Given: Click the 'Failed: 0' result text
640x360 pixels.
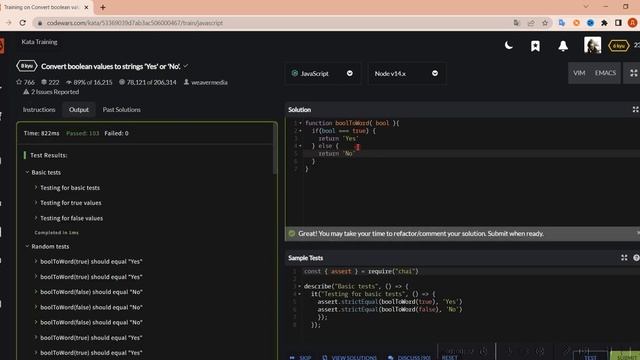Looking at the screenshot, I should click(116, 133).
